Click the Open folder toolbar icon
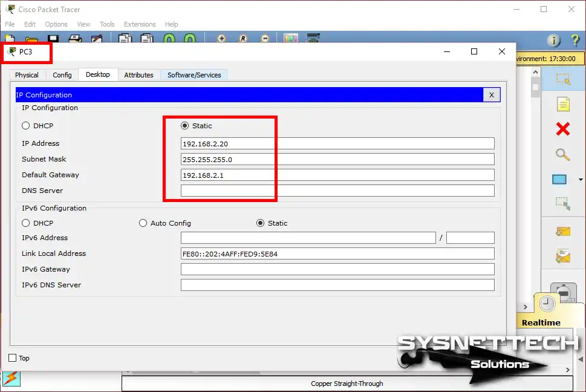The width and height of the screenshot is (586, 392). pyautogui.click(x=31, y=39)
